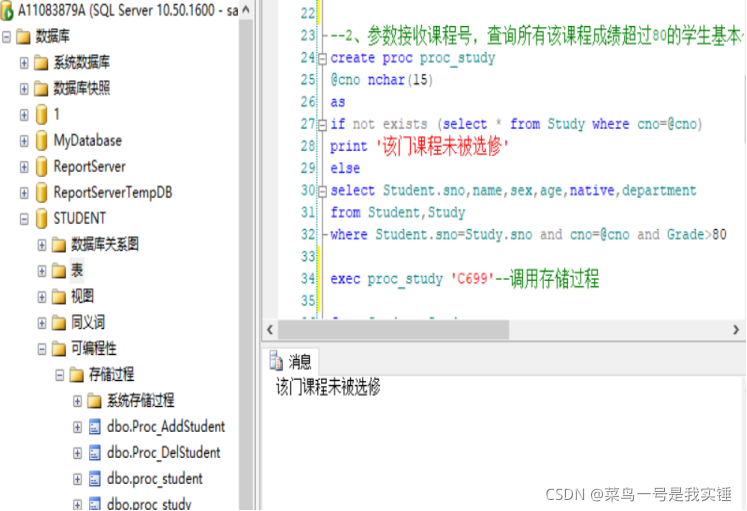Screen dimensions: 747x511
Task: Collapse the 存储过程 node
Action: pyautogui.click(x=59, y=375)
